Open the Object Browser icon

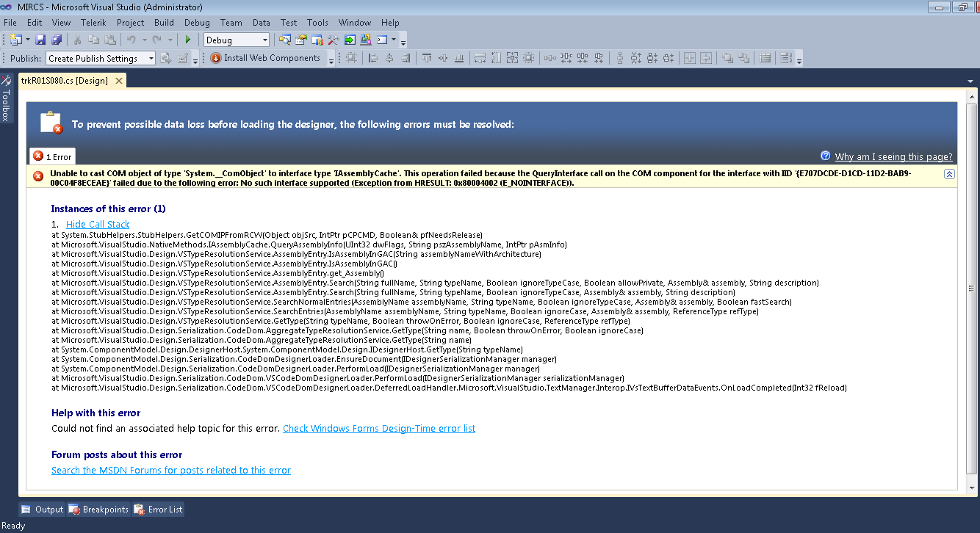317,40
